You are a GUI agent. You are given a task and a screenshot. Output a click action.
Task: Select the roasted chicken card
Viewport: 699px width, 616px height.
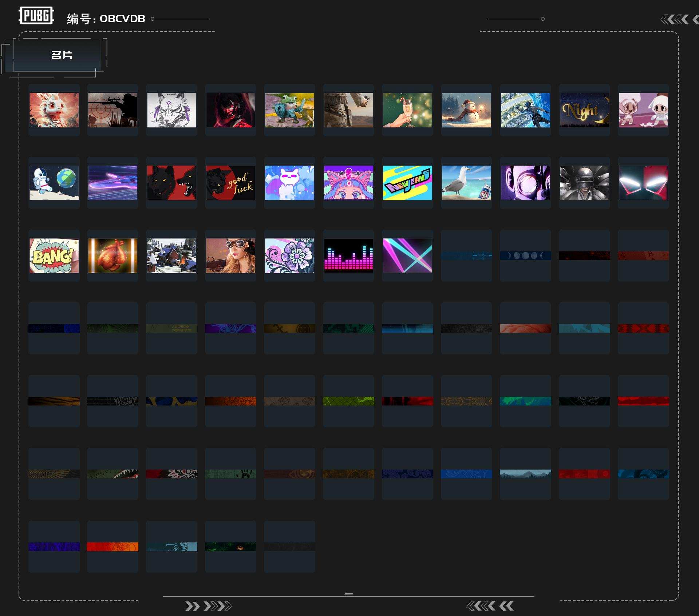tap(112, 255)
